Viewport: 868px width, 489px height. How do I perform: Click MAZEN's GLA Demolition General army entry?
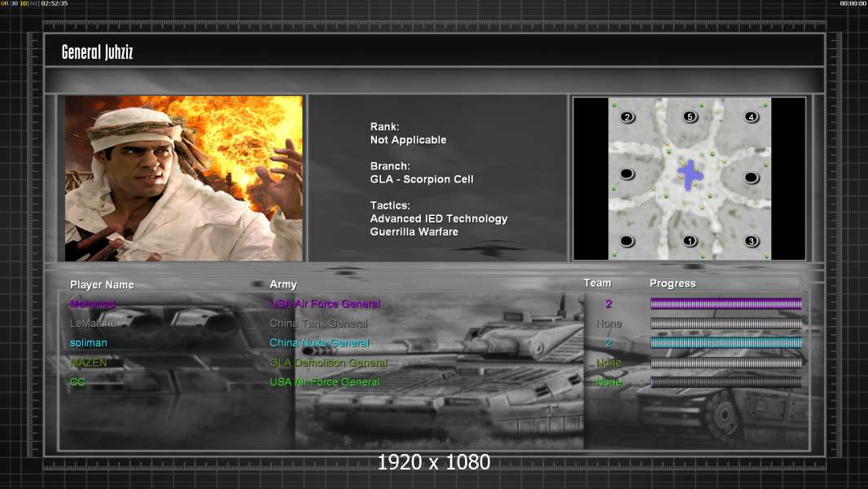coord(328,363)
